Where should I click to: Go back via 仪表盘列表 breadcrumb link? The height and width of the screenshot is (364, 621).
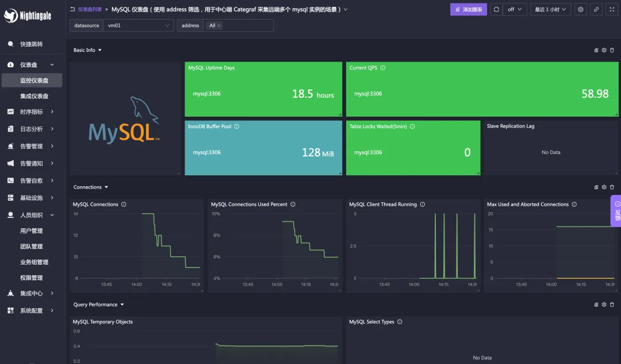(x=90, y=9)
